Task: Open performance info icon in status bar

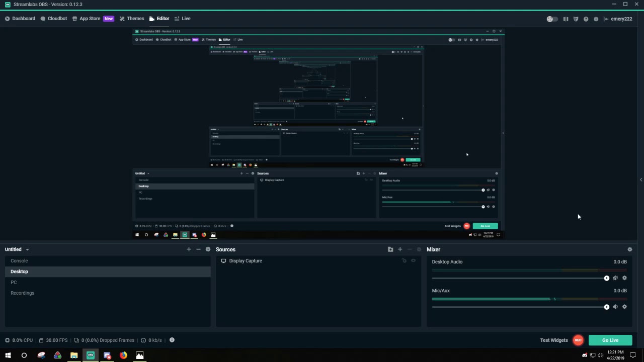Action: coord(172,340)
